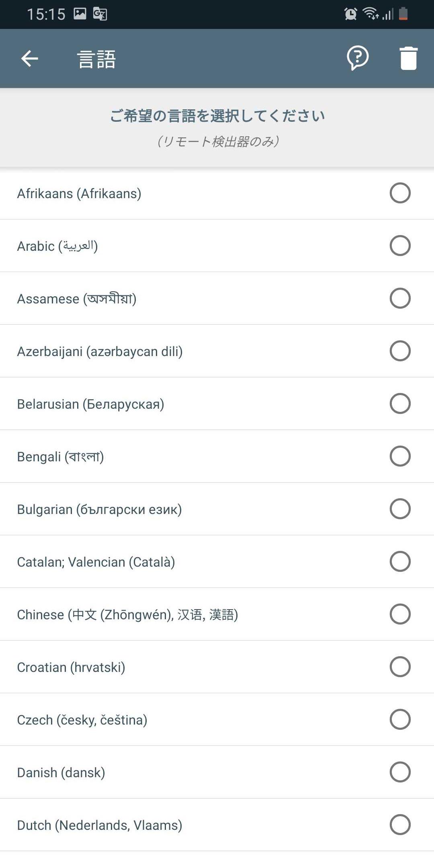The width and height of the screenshot is (434, 868).
Task: Tap the trash delete icon
Action: pyautogui.click(x=409, y=58)
